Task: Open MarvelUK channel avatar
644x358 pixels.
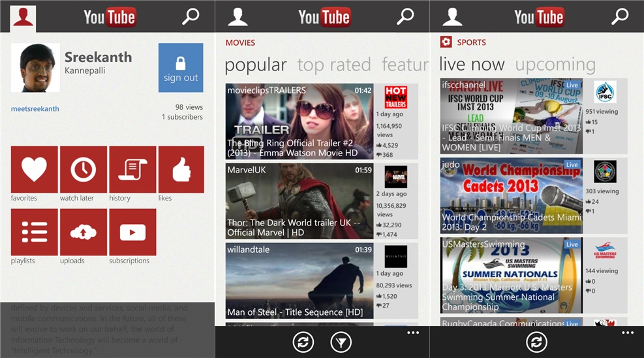Action: point(395,177)
